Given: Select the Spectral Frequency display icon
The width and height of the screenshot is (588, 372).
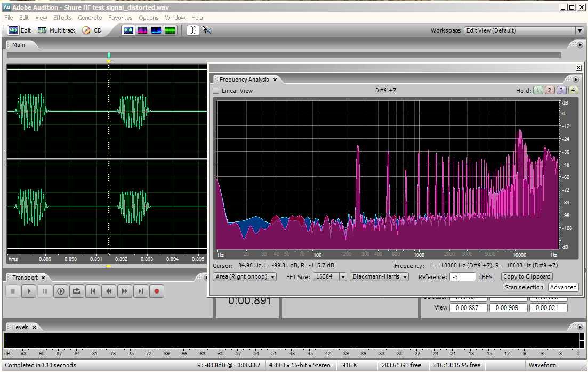Looking at the screenshot, I should point(142,30).
